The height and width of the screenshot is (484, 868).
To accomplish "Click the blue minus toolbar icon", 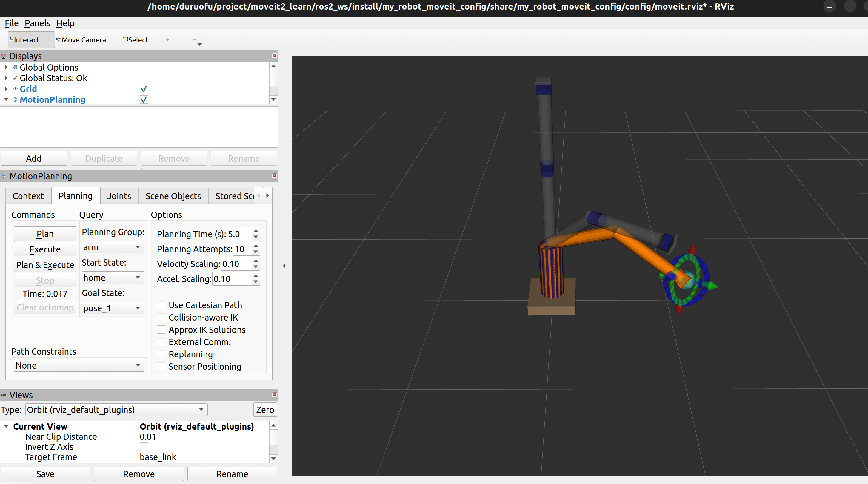I will coord(194,39).
